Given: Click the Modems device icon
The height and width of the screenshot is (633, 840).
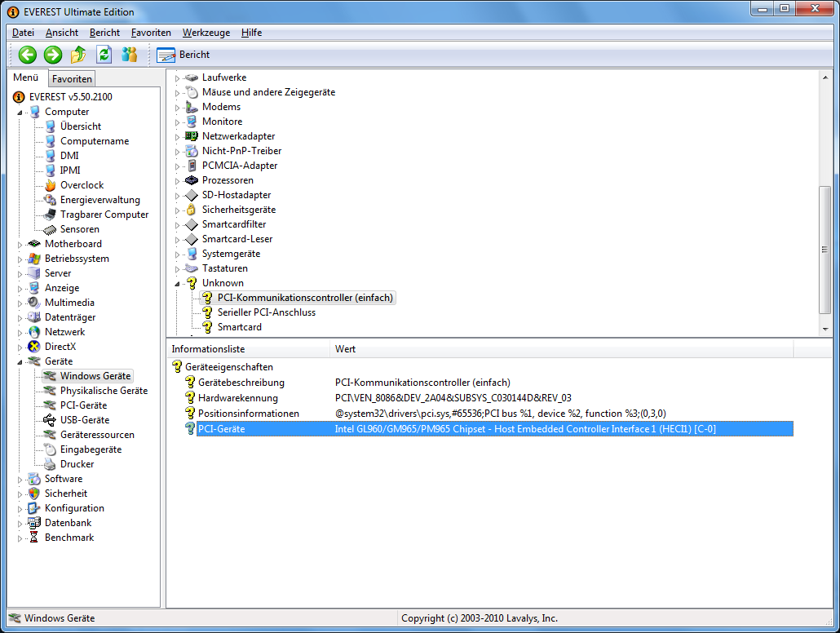Looking at the screenshot, I should pos(192,107).
